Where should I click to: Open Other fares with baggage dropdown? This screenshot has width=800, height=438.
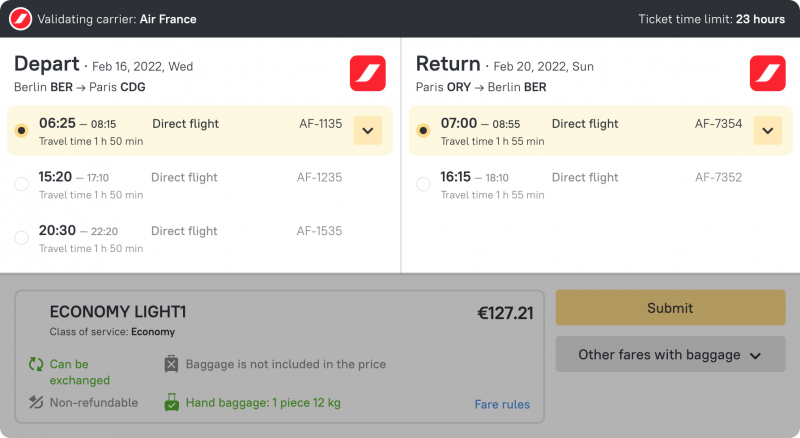click(x=670, y=355)
